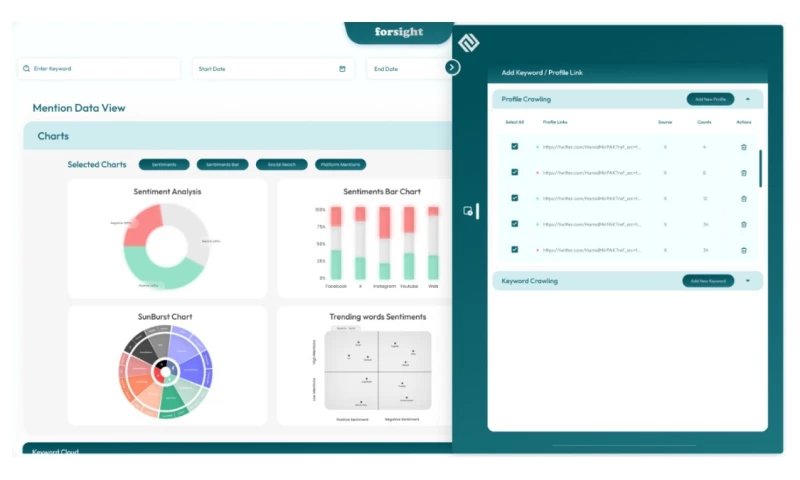
Task: Open the Start Date field
Action: tap(273, 68)
